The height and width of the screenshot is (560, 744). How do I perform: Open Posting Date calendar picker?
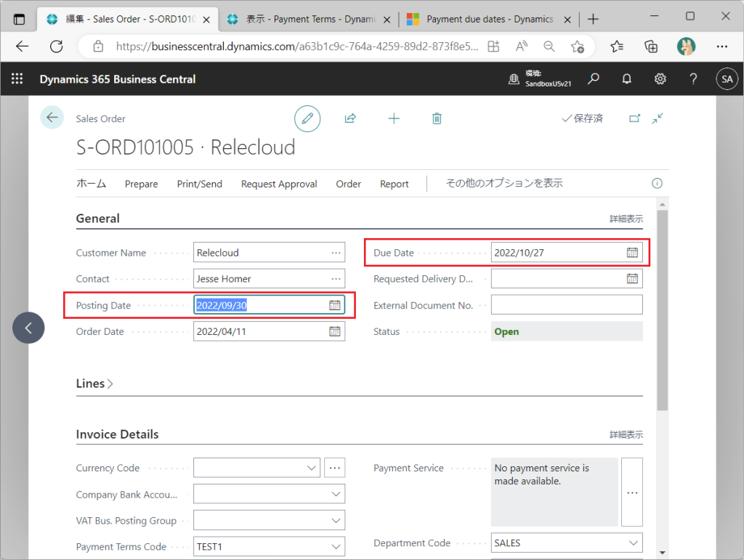[x=334, y=306]
